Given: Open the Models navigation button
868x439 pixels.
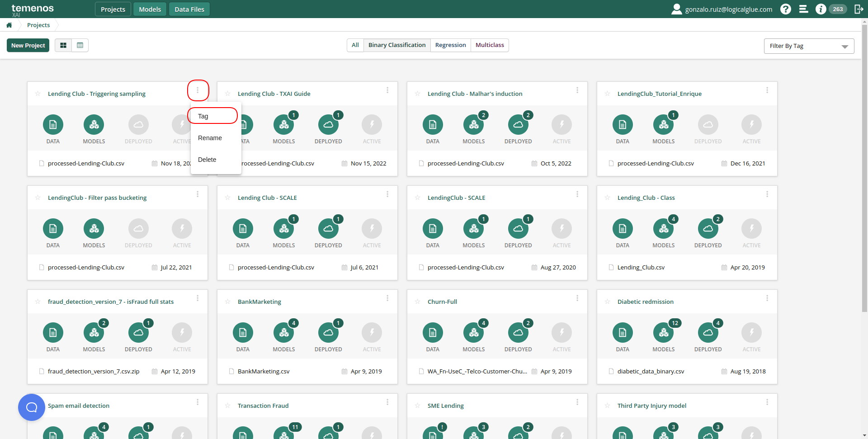Looking at the screenshot, I should tap(150, 9).
